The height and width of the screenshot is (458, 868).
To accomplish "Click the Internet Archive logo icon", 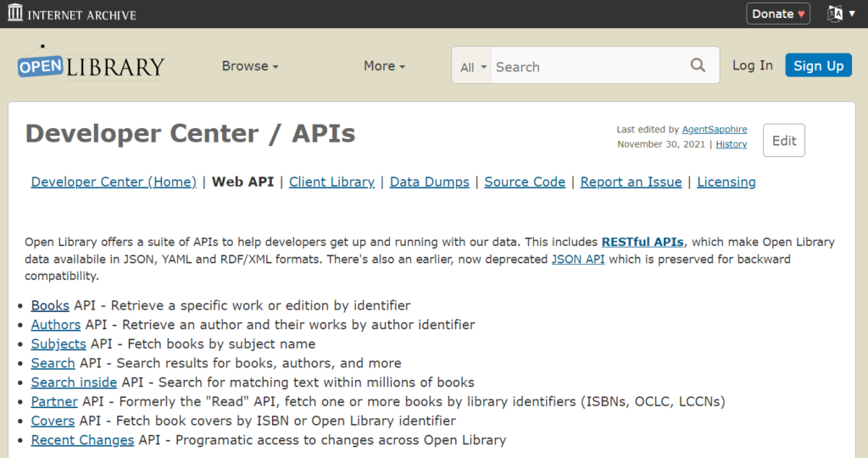I will pyautogui.click(x=15, y=12).
